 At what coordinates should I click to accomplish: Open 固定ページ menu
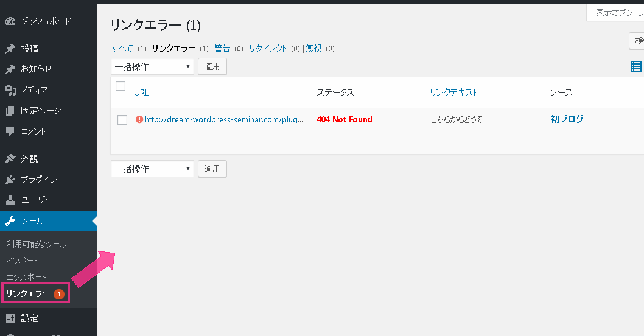(x=41, y=111)
